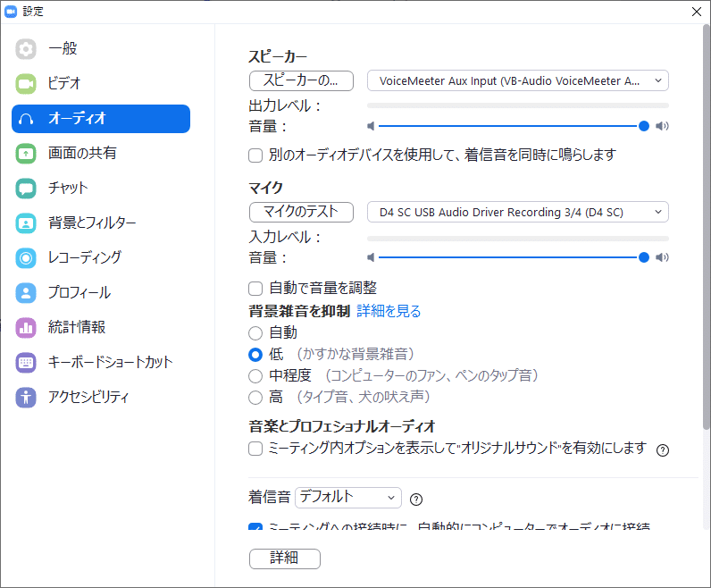Image resolution: width=711 pixels, height=588 pixels.
Task: Click the low-volume icon for microphone volume
Action: (371, 257)
